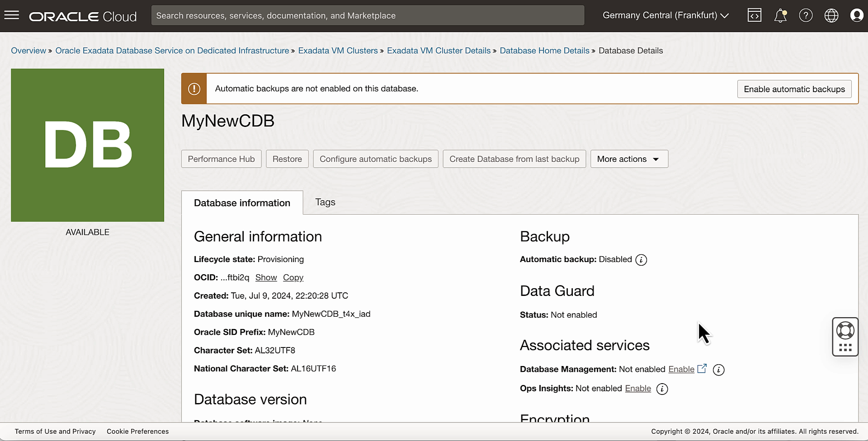Click info icon beside Database Management
The image size is (868, 441).
coord(718,370)
